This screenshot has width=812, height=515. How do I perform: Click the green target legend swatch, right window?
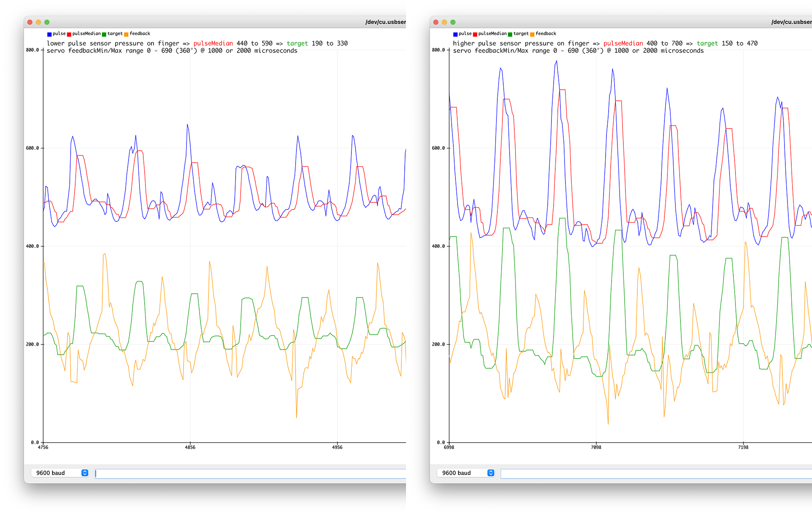(510, 34)
